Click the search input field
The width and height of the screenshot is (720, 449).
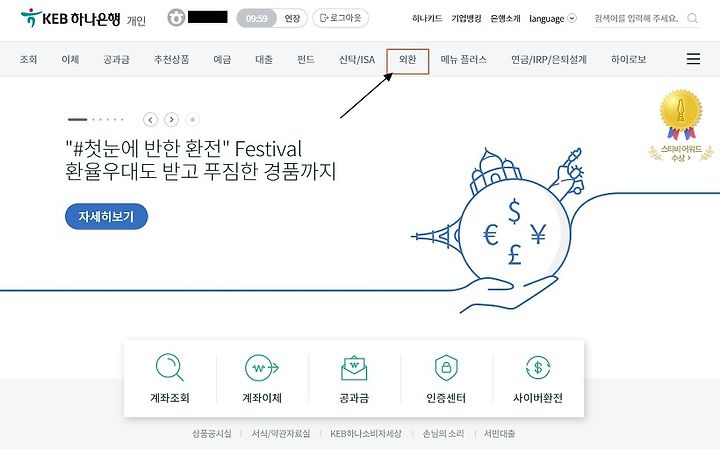click(x=638, y=18)
